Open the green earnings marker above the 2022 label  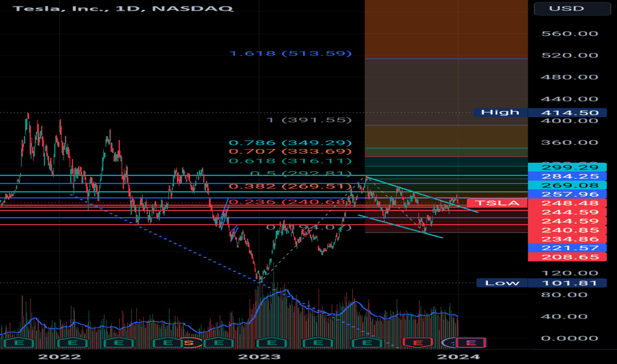tap(72, 343)
